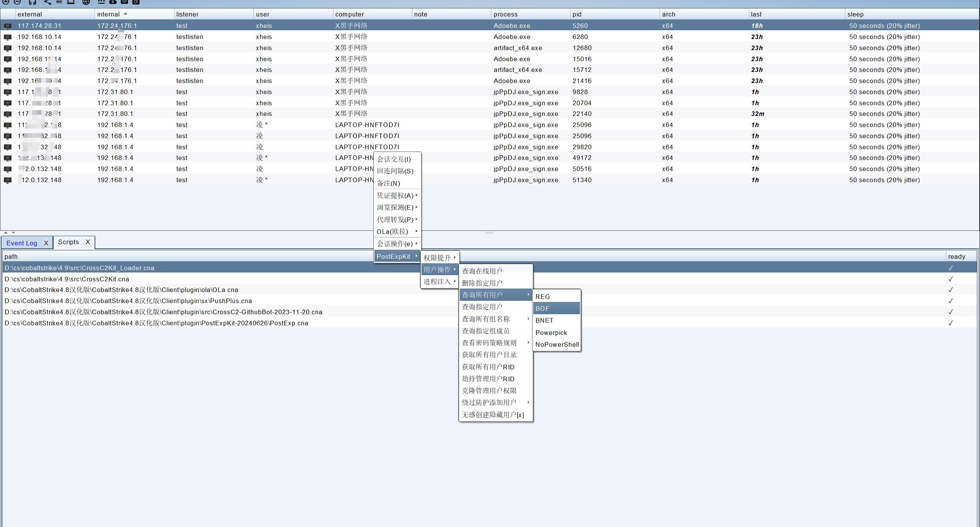The image size is (980, 527).
Task: Open Listeners via the headphones toolbar icon
Action: coord(33,2)
